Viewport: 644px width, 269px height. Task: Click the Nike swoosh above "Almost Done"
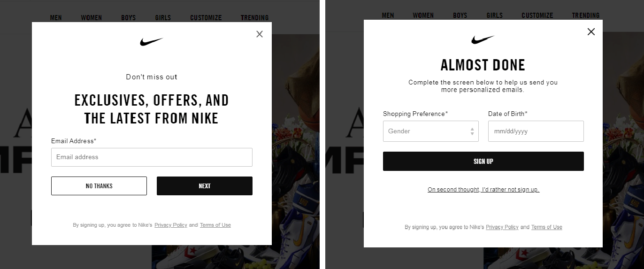click(483, 40)
